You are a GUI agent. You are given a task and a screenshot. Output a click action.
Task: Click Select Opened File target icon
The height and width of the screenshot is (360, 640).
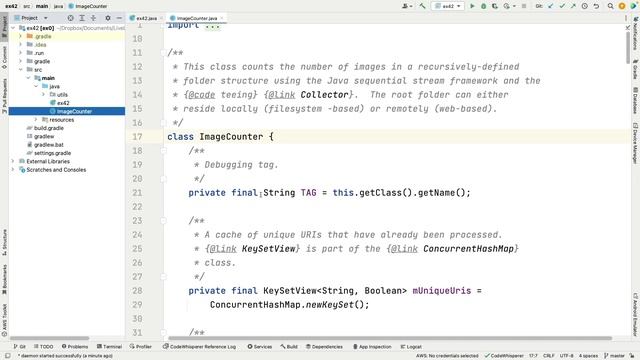point(71,18)
